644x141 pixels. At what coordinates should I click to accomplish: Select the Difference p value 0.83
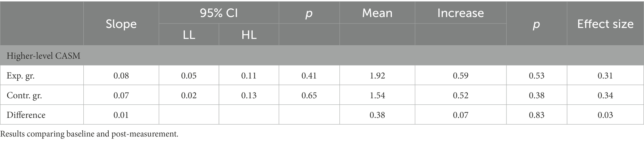(x=537, y=115)
